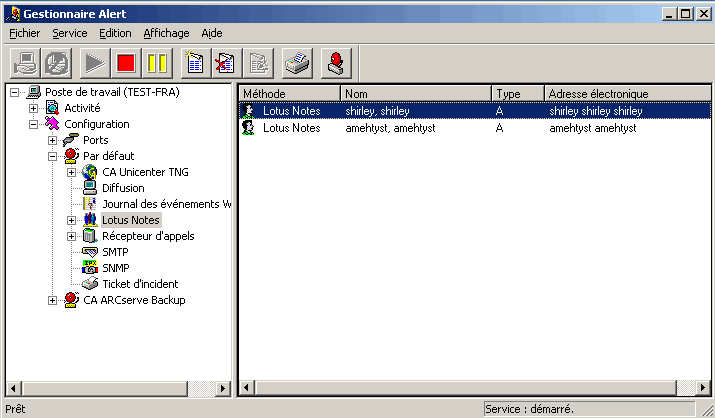Open the Fichier menu
715x418 pixels.
(25, 33)
